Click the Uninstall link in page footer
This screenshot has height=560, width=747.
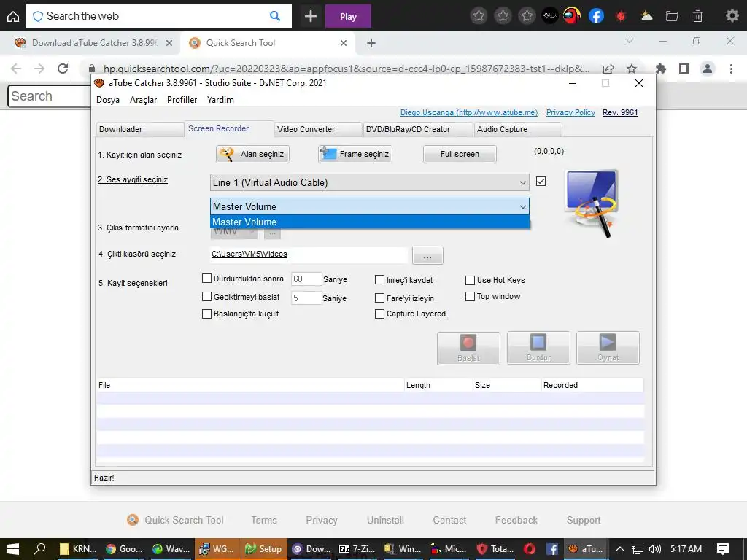385,520
